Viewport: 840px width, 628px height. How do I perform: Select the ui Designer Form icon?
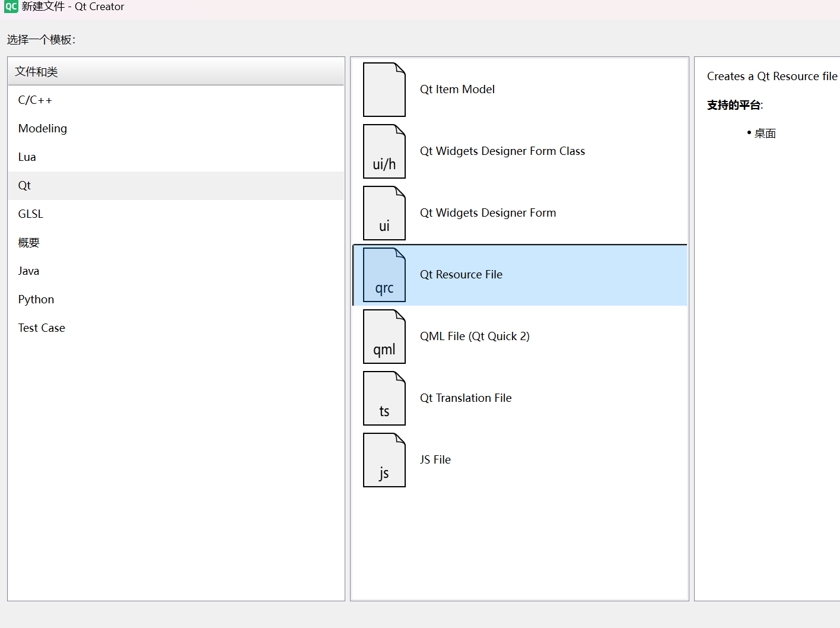[x=384, y=213]
